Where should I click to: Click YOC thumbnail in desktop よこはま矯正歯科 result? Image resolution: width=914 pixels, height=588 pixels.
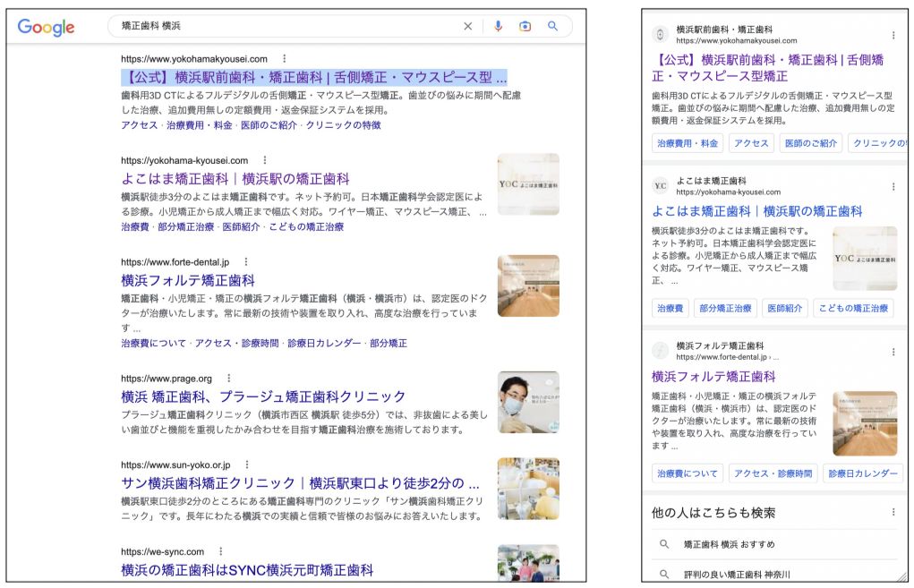coord(529,184)
